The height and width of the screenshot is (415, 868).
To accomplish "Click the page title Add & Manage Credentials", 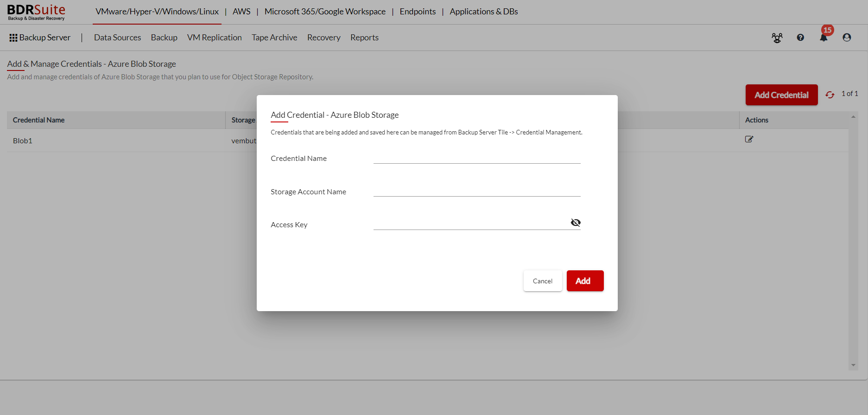I will pyautogui.click(x=91, y=64).
